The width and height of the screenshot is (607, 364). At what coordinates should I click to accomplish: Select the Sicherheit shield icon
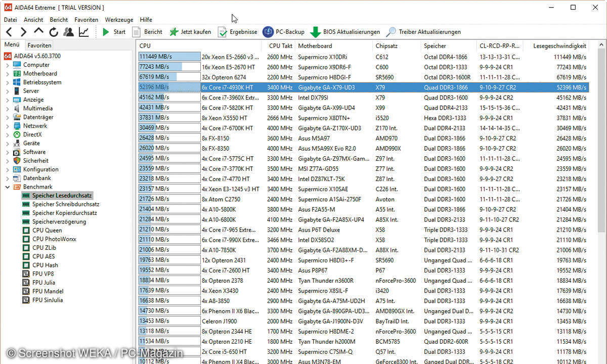[x=17, y=161]
